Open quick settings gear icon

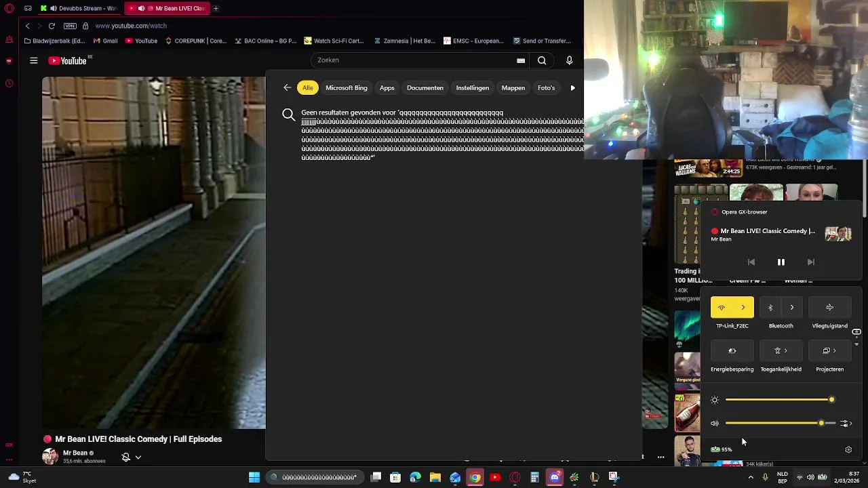[848, 449]
